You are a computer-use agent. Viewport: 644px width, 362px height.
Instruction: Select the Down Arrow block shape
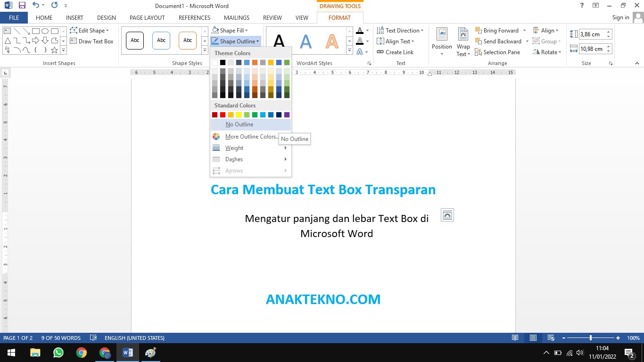pyautogui.click(x=45, y=41)
